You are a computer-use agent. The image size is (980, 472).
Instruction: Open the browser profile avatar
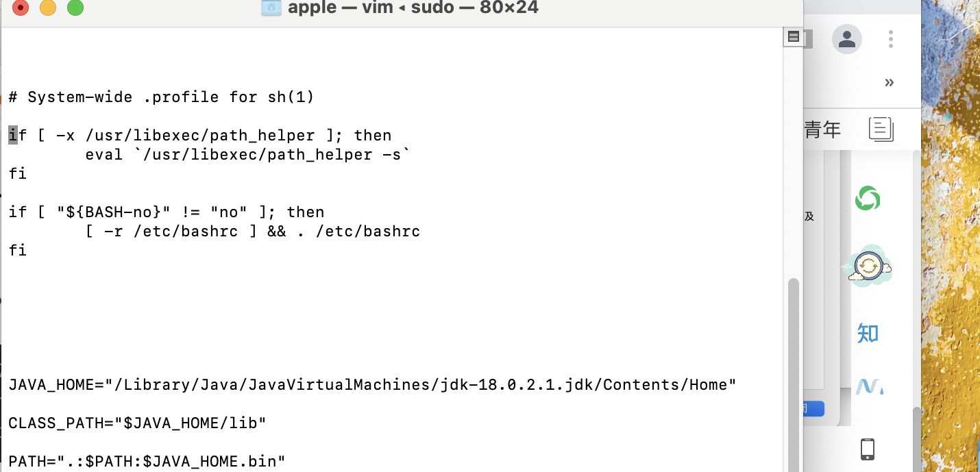pyautogui.click(x=847, y=39)
